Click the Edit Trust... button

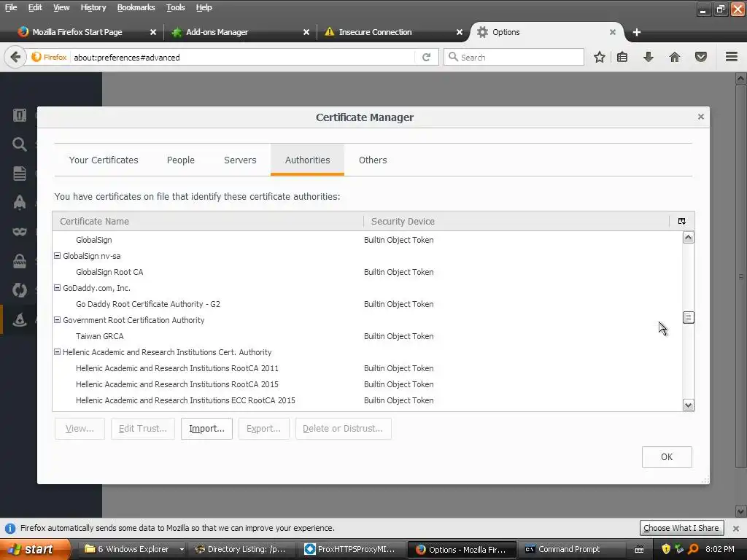143,429
